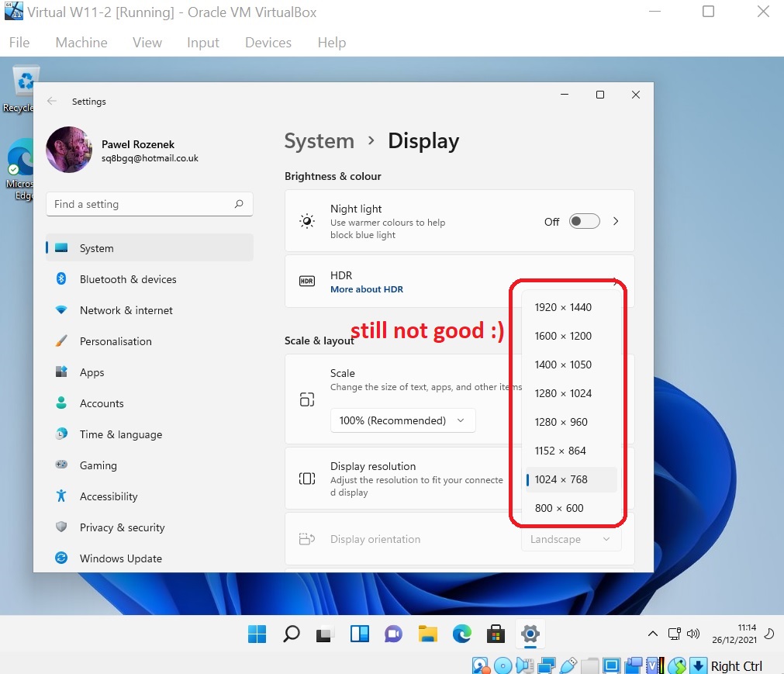Click the VirtualBox USB devices status icon
The image size is (784, 674).
coord(568,665)
